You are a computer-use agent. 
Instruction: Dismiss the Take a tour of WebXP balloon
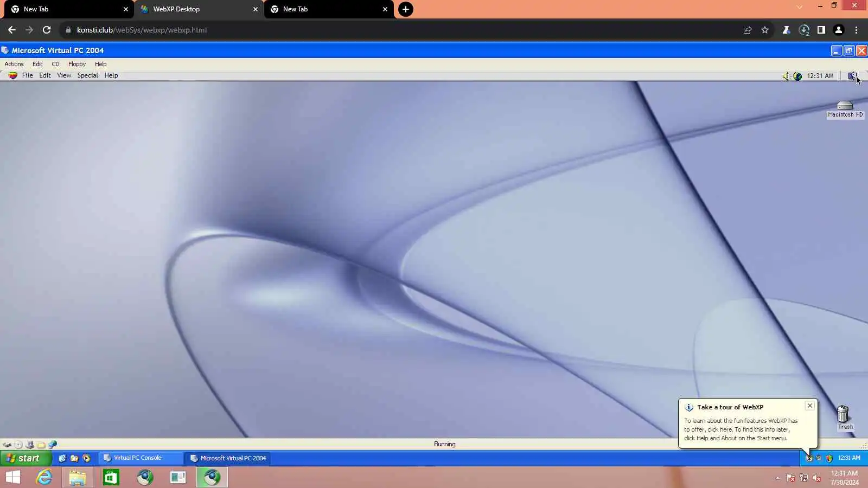point(810,406)
